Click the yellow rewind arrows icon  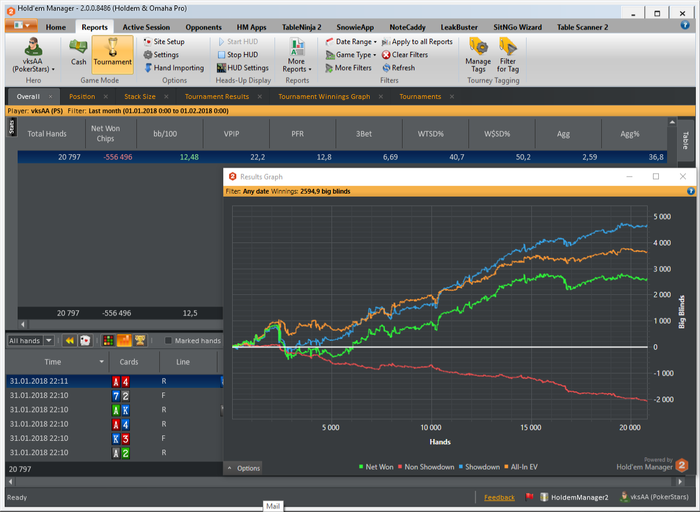point(70,341)
